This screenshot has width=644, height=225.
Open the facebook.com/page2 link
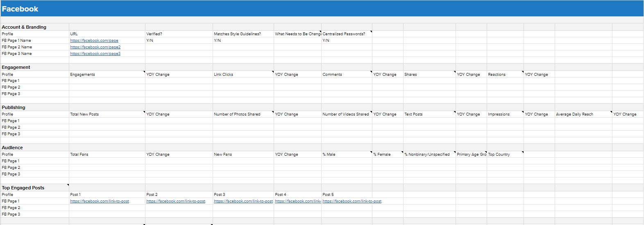(x=95, y=47)
